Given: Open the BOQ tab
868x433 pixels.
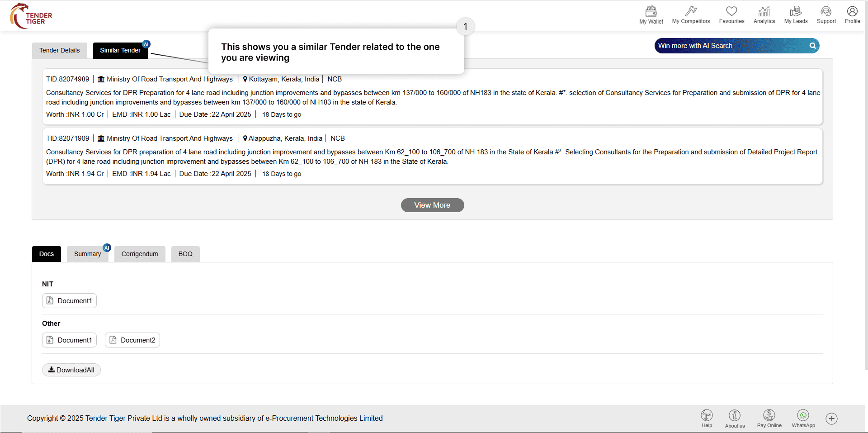Looking at the screenshot, I should [185, 254].
